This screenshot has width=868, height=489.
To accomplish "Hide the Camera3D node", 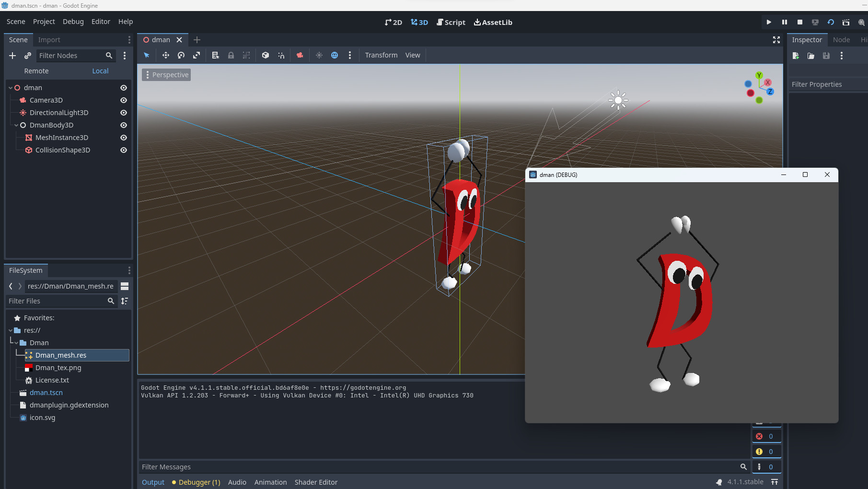I will pyautogui.click(x=123, y=100).
